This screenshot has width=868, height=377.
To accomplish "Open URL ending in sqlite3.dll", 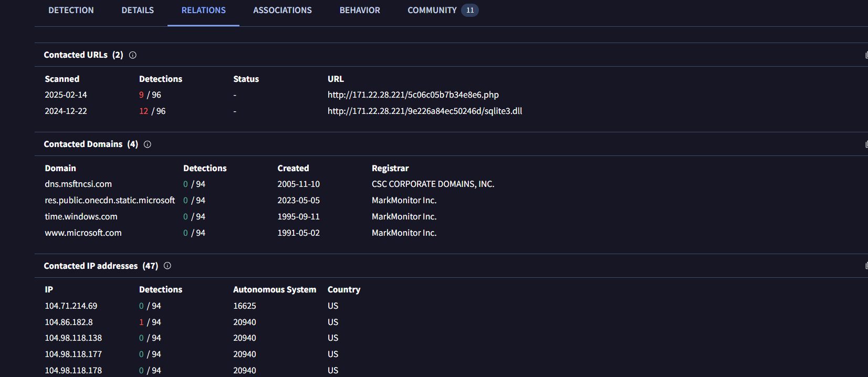I will tap(425, 111).
